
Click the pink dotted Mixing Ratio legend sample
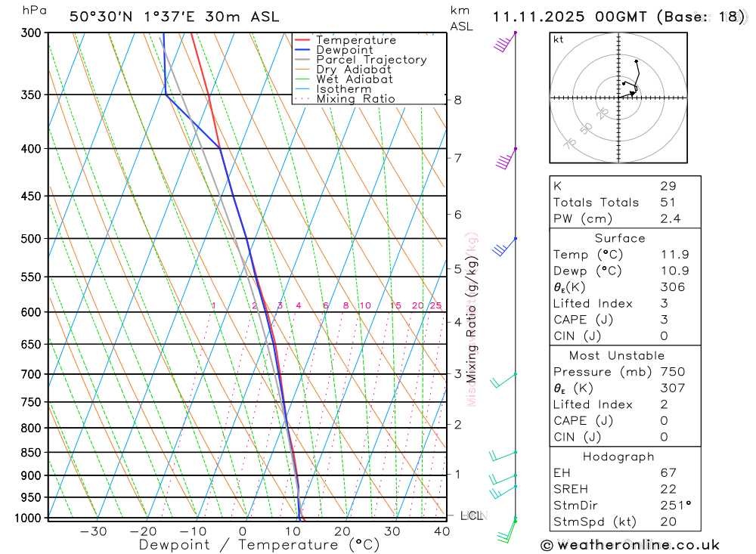coord(302,99)
